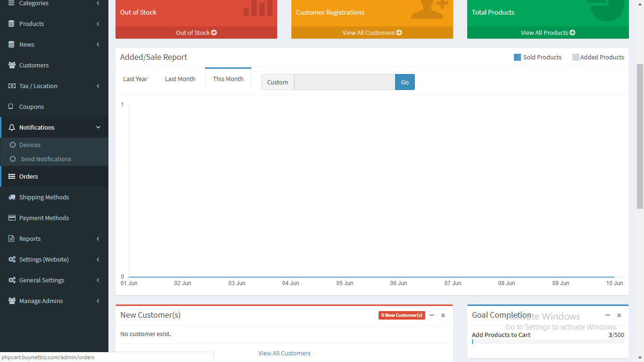Toggle the Sold Products legend swatch

(517, 57)
